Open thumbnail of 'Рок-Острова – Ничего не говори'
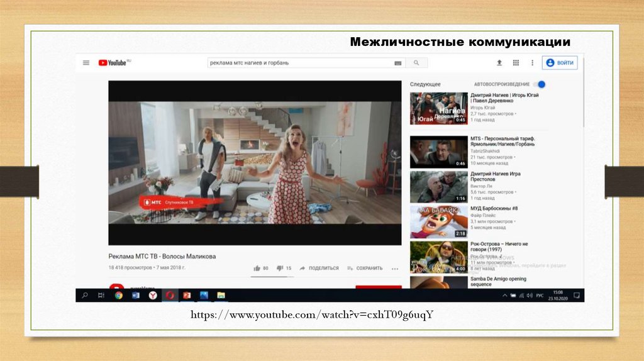The width and height of the screenshot is (644, 361). pos(438,257)
